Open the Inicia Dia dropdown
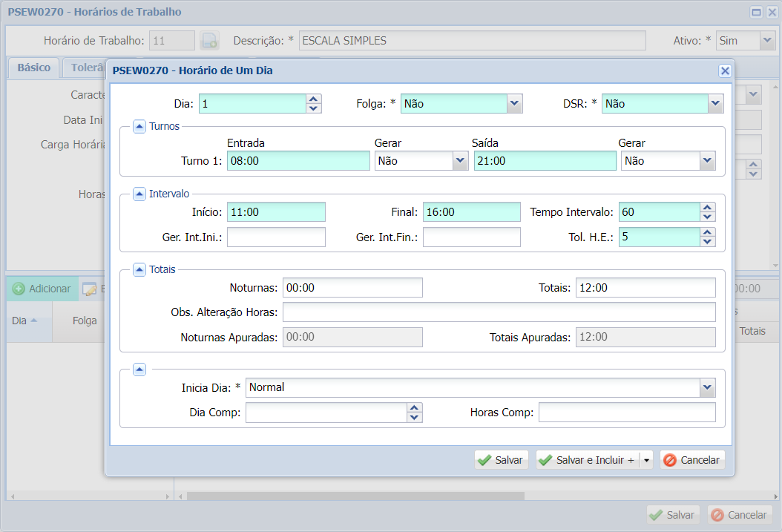The image size is (782, 532). pos(708,387)
